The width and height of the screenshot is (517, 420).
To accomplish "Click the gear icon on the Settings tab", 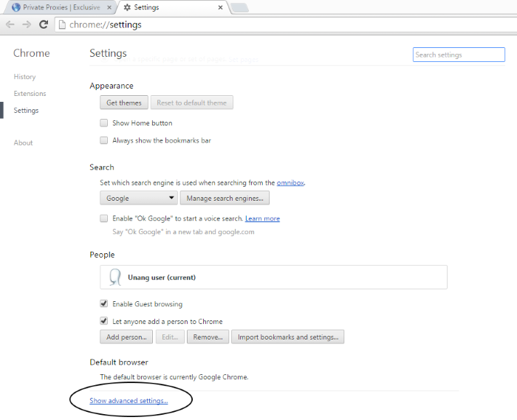I will [127, 7].
